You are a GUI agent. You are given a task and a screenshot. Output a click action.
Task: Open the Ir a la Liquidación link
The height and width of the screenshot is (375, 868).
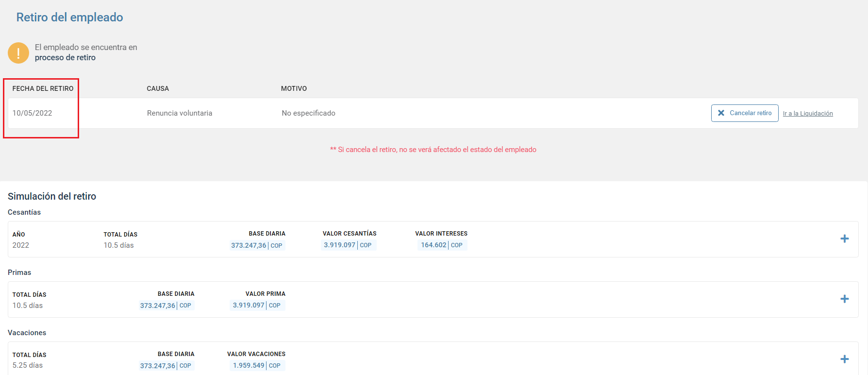(808, 114)
